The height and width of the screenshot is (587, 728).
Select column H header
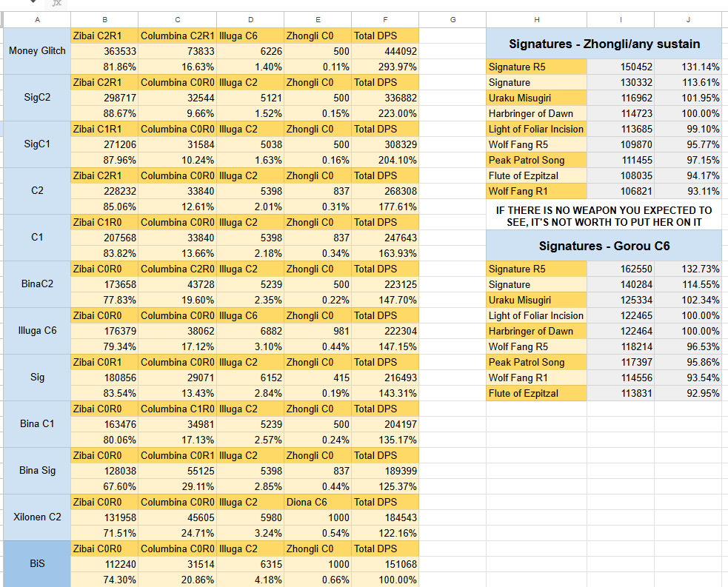[x=537, y=20]
